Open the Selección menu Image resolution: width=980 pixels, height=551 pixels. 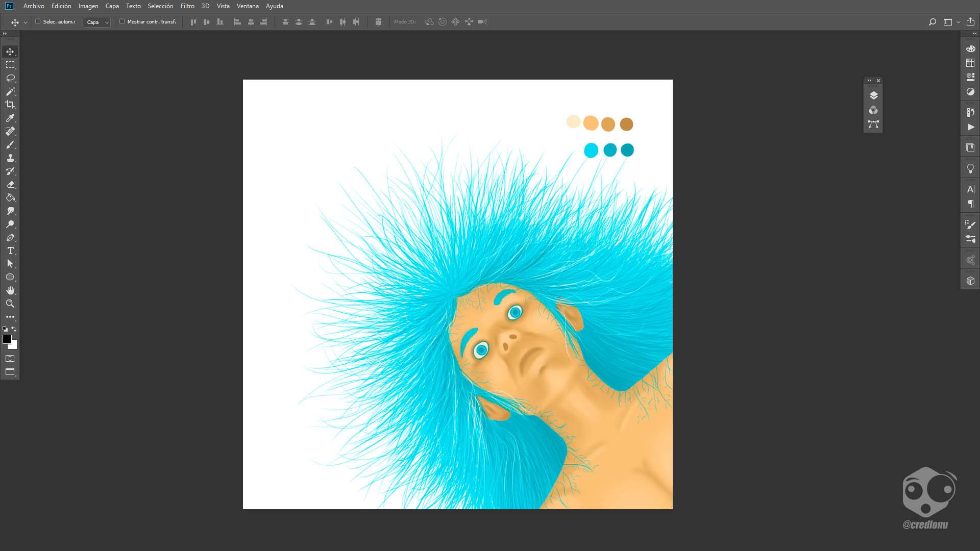tap(160, 6)
